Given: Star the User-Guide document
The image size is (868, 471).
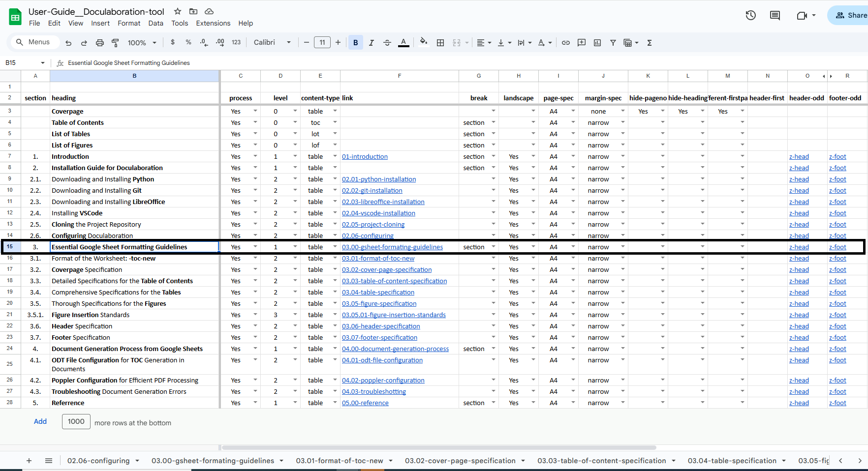Looking at the screenshot, I should 178,11.
